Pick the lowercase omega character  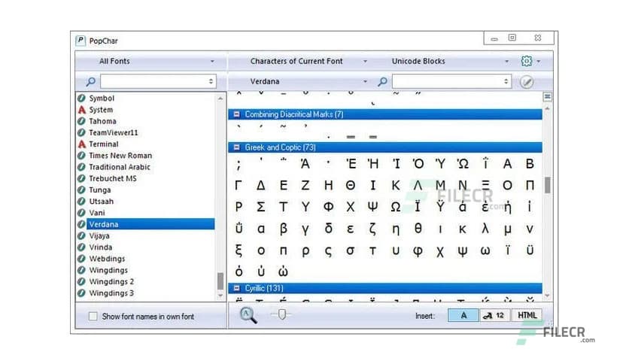(x=485, y=251)
